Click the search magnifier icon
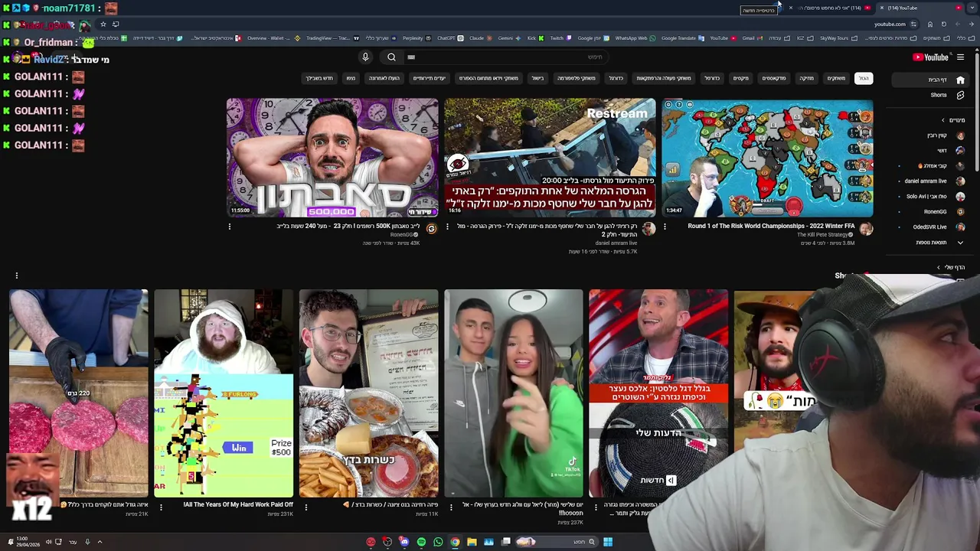 (x=391, y=57)
